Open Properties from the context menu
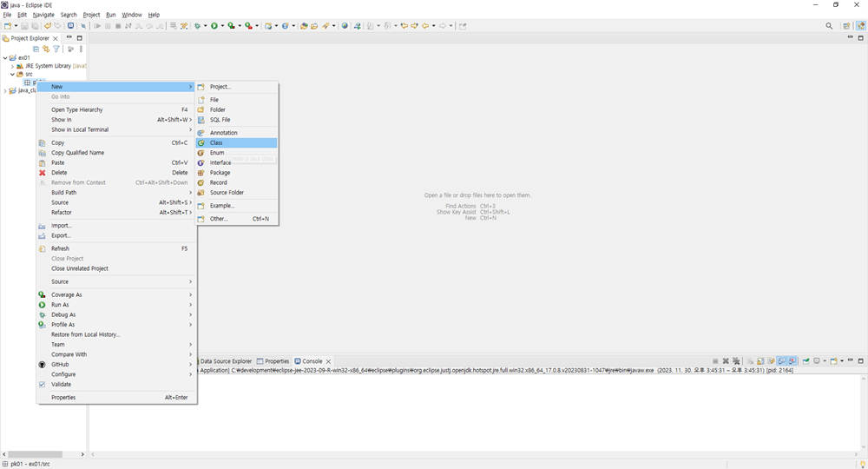Image resolution: width=868 pixels, height=469 pixels. point(117,398)
